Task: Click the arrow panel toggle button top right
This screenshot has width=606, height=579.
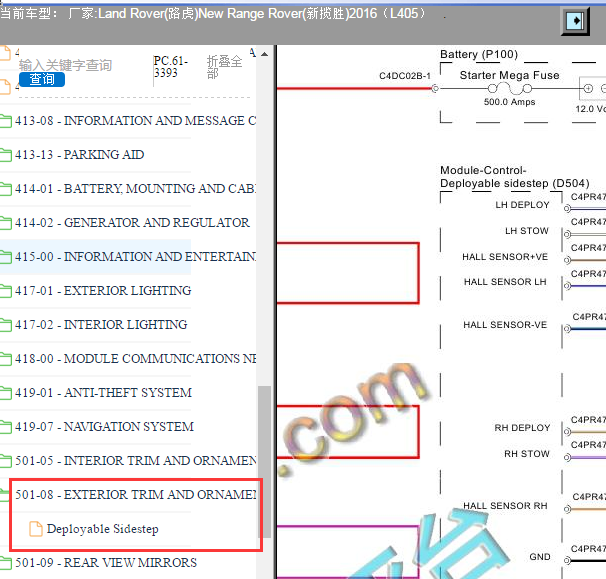Action: pyautogui.click(x=575, y=20)
